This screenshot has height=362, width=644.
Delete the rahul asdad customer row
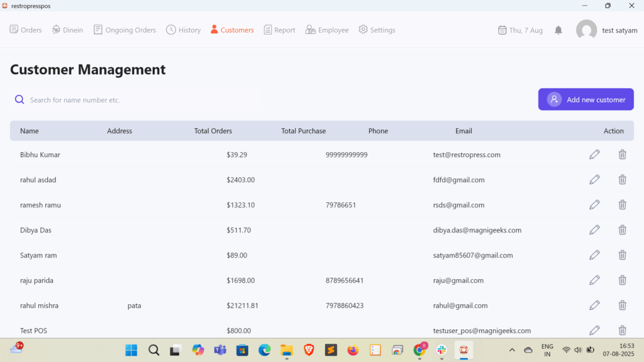pyautogui.click(x=622, y=180)
